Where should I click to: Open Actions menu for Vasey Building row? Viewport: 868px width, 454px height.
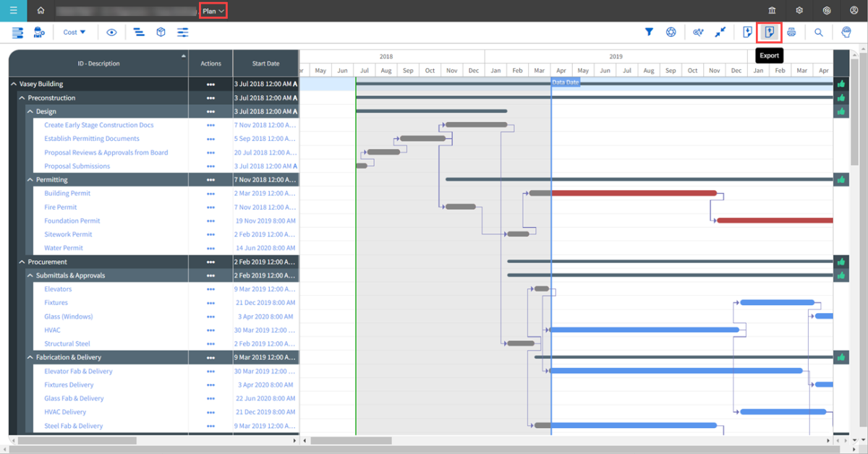(x=210, y=84)
